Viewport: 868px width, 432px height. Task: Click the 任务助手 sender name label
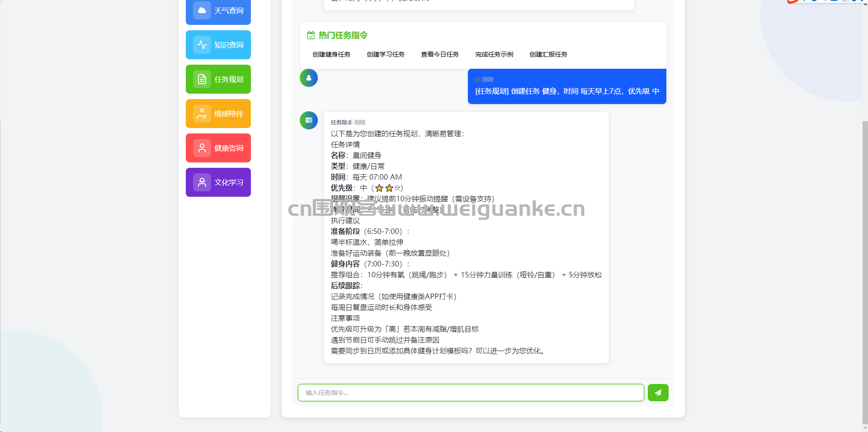pyautogui.click(x=342, y=123)
